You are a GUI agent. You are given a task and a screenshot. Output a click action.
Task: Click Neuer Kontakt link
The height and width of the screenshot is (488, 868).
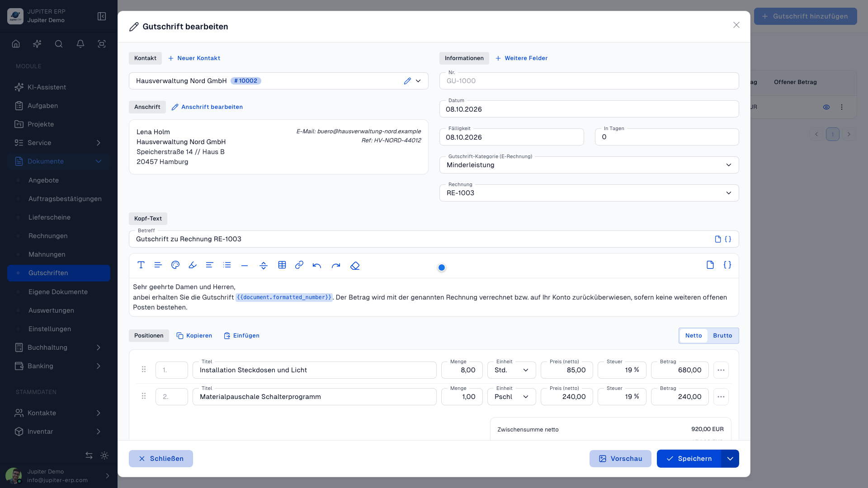click(x=194, y=58)
